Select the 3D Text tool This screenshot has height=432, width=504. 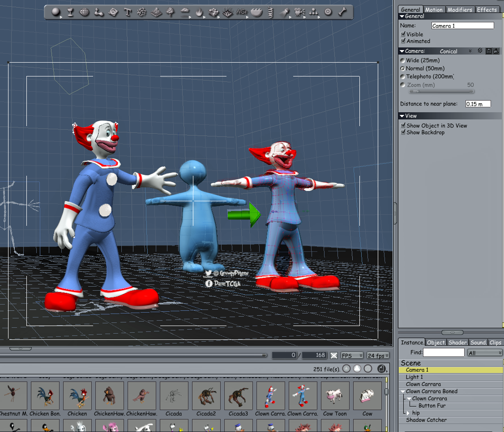[x=128, y=12]
